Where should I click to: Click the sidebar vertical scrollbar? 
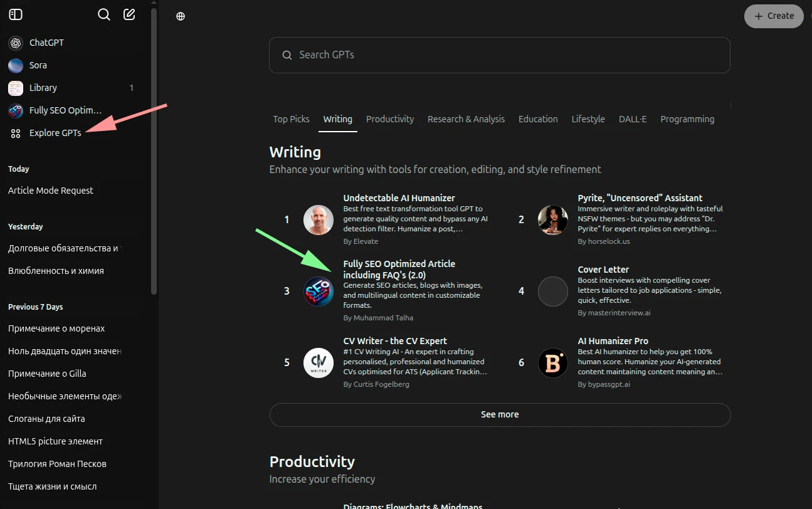154,150
